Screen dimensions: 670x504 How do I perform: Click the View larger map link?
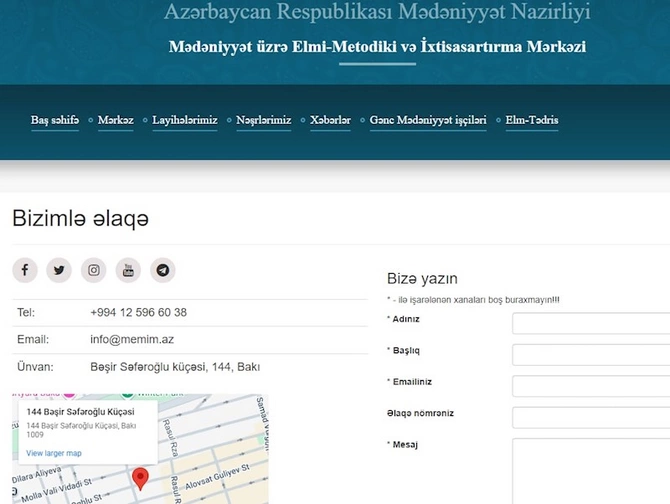tap(54, 453)
